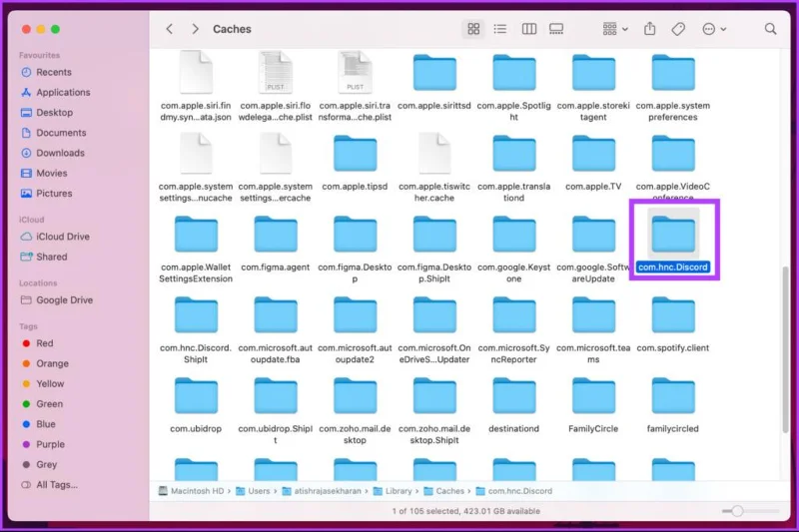Viewport: 799px width, 532px height.
Task: Click Caches in the path bar
Action: coord(444,491)
